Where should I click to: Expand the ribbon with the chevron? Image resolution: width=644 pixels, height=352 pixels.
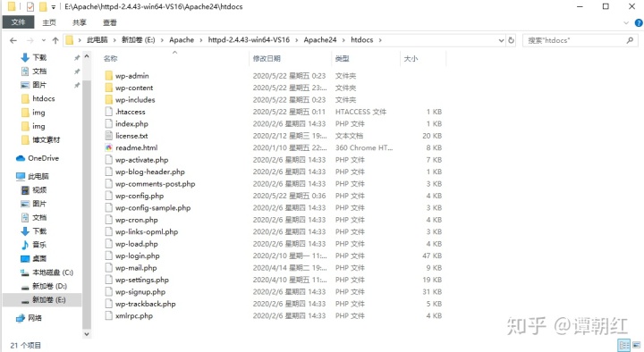coord(626,23)
